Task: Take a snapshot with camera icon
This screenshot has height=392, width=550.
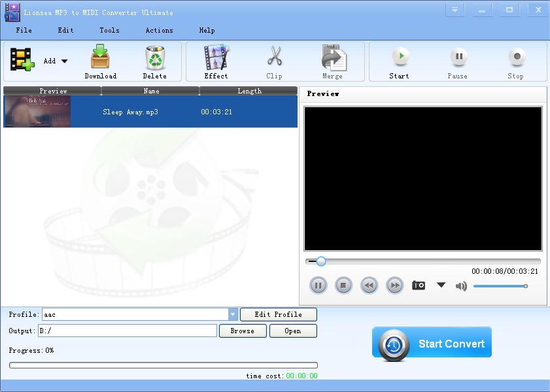Action: pyautogui.click(x=419, y=286)
